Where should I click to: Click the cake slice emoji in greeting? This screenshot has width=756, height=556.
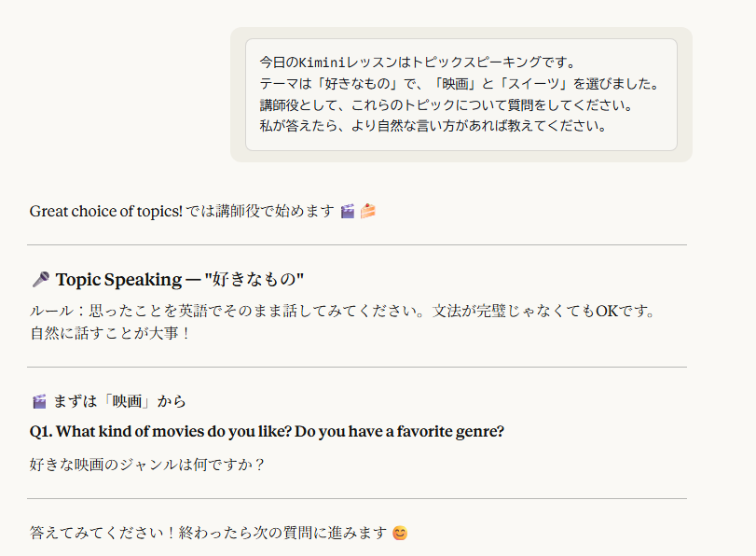(x=368, y=211)
